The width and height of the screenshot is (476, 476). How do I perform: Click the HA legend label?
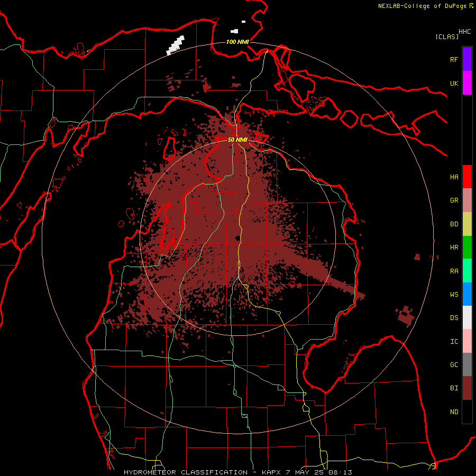coord(454,177)
